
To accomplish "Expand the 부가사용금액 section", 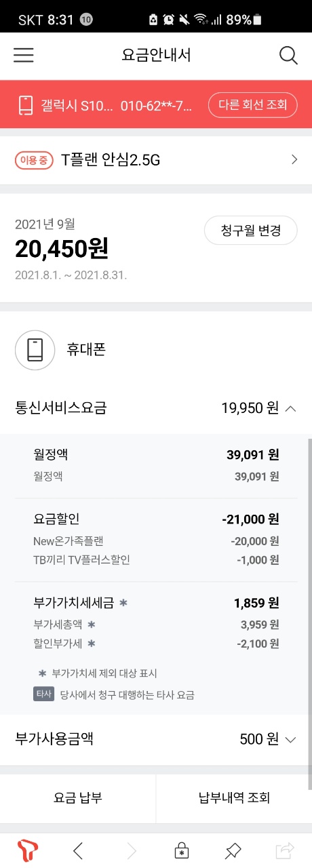I will click(x=290, y=739).
